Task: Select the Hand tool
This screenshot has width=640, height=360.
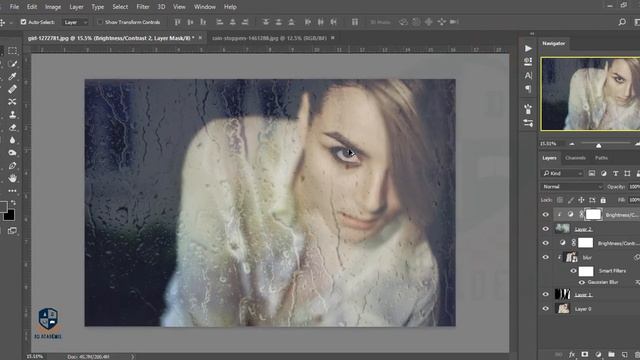Action: click(12, 178)
